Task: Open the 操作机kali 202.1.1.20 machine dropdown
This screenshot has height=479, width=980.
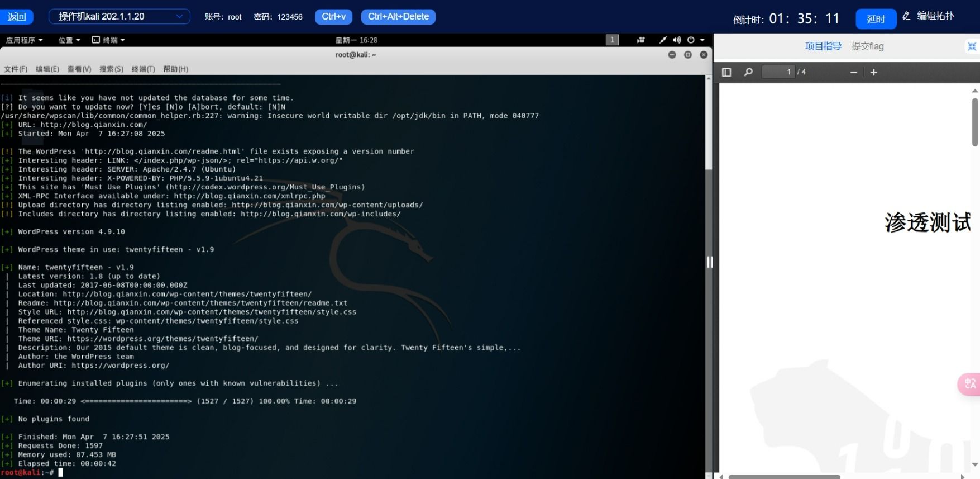Action: click(119, 17)
